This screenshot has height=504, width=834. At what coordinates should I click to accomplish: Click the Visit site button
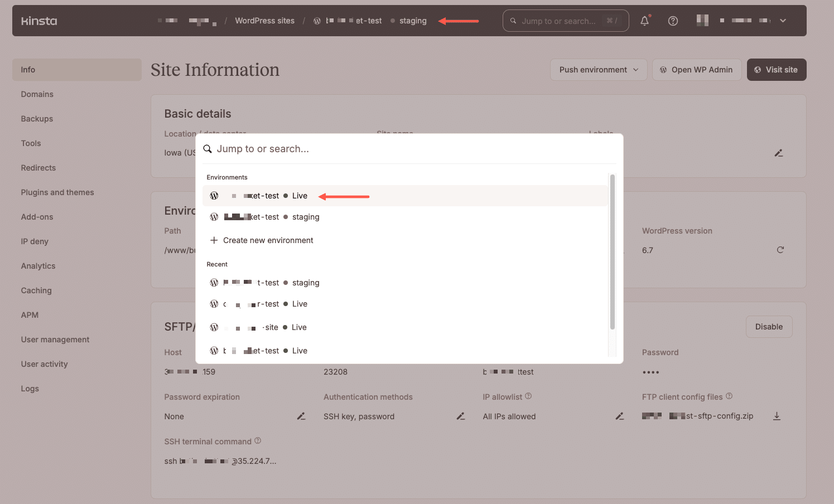click(776, 70)
